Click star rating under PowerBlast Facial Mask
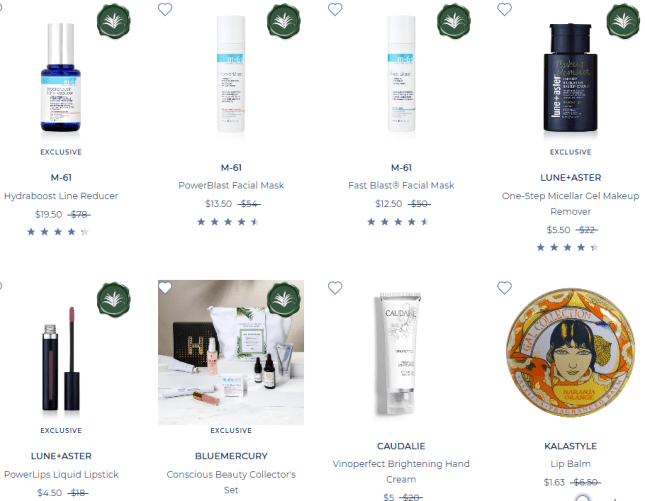Screen dimensions: 645x501 click(228, 222)
